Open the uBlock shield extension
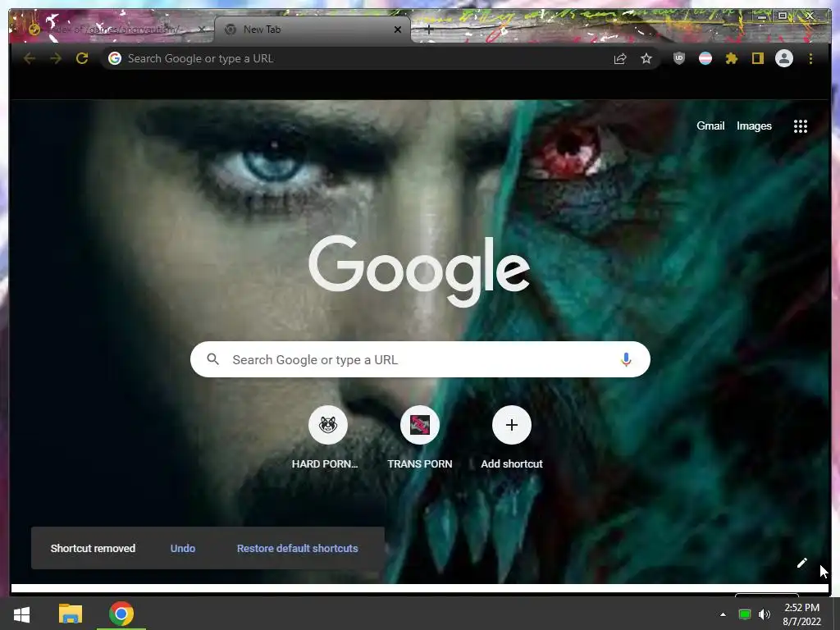840x630 pixels. [678, 58]
